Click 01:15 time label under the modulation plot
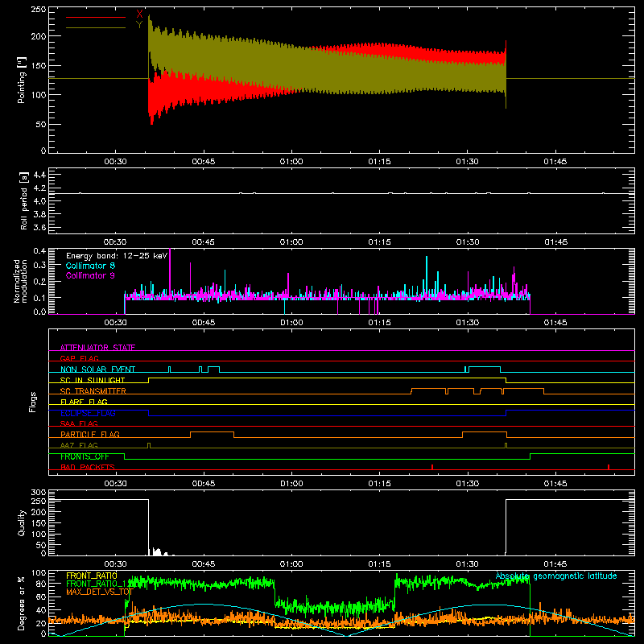The height and width of the screenshot is (644, 644). [x=379, y=323]
